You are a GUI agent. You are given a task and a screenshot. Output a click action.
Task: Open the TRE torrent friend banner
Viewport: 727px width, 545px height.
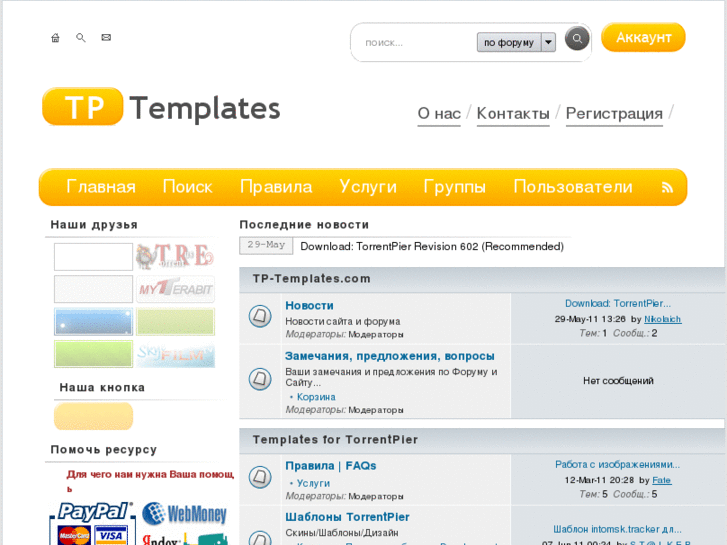[175, 256]
